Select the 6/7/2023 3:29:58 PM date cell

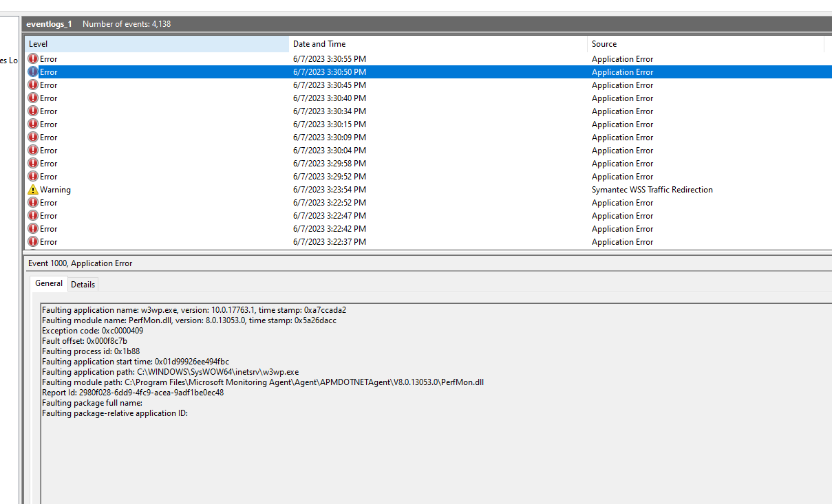(x=330, y=164)
